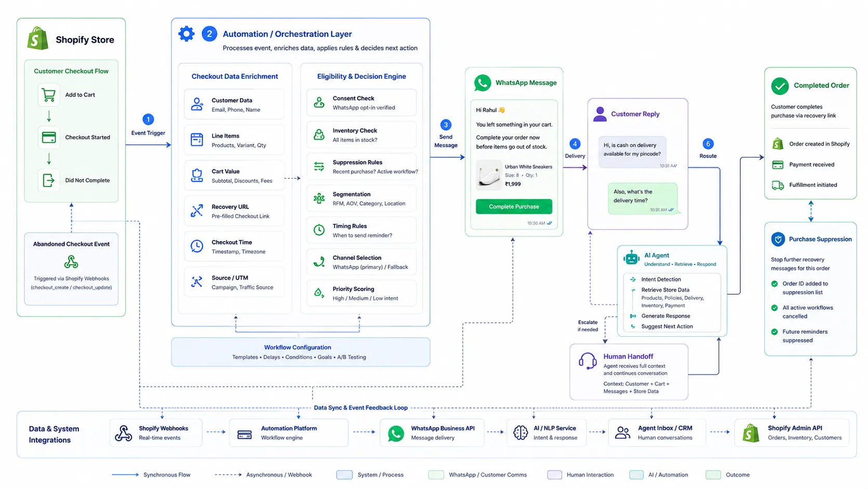Click the Customer Reply avatar icon

pyautogui.click(x=600, y=114)
